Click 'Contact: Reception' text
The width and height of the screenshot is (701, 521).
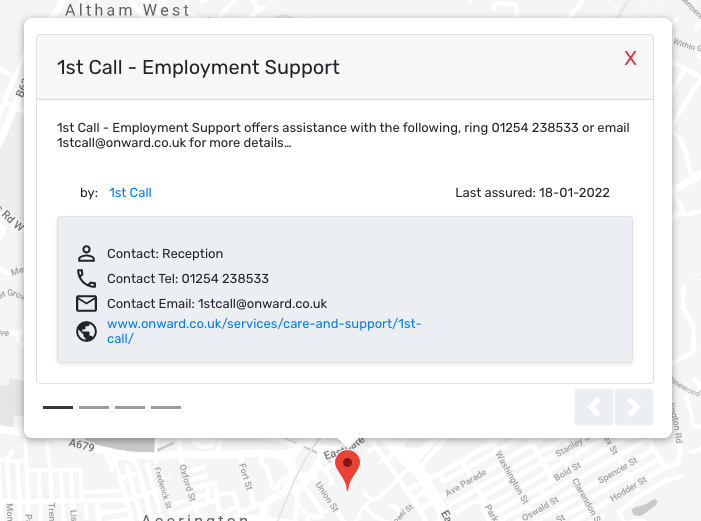pos(165,254)
